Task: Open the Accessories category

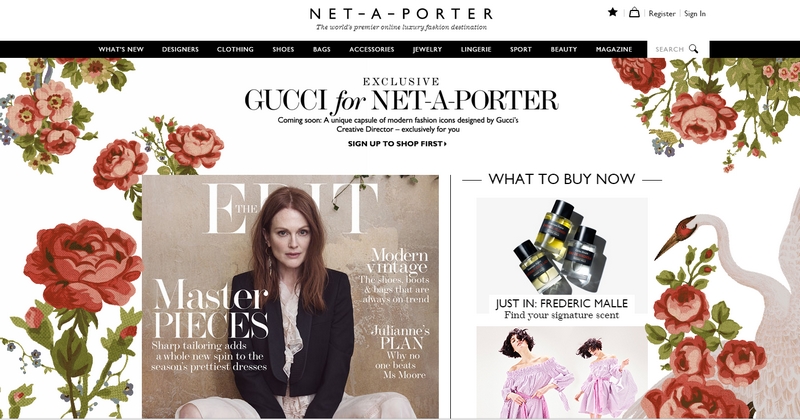Action: click(x=371, y=50)
